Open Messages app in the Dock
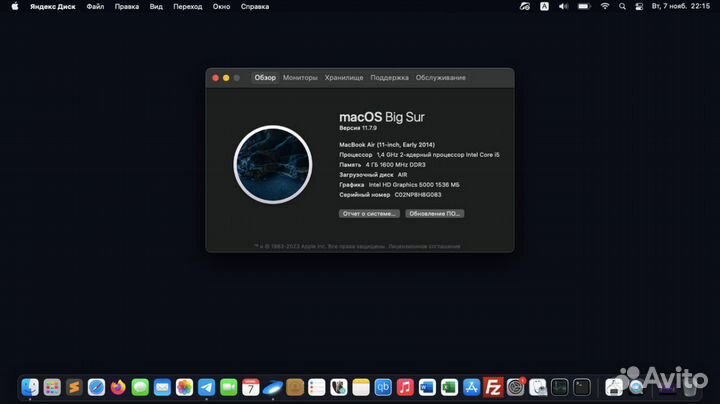720x404 pixels. pyautogui.click(x=140, y=387)
